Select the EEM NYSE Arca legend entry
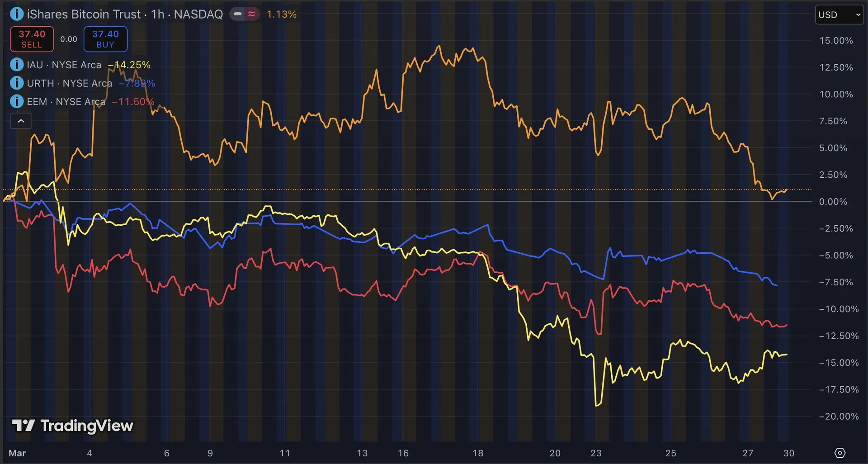The image size is (868, 464). click(x=66, y=101)
